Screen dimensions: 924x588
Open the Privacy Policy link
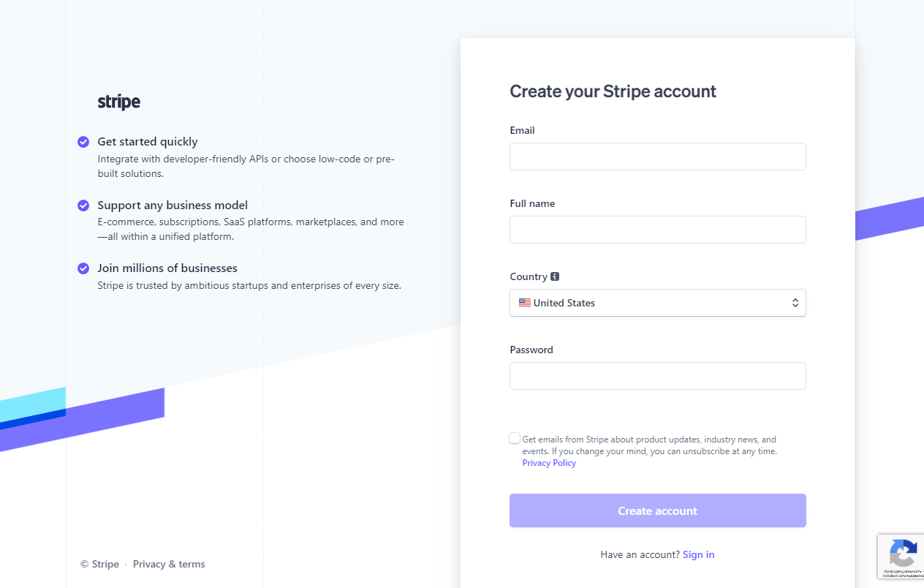point(549,463)
